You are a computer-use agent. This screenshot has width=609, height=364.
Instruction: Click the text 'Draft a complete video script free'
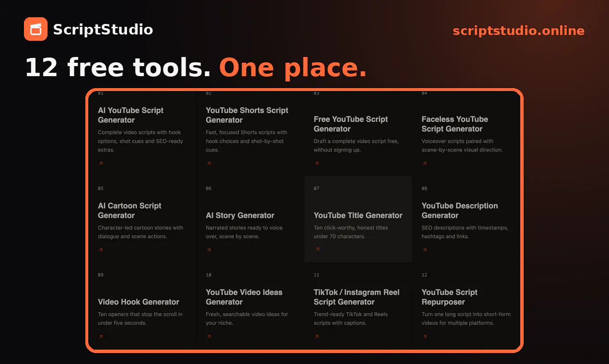(x=356, y=141)
